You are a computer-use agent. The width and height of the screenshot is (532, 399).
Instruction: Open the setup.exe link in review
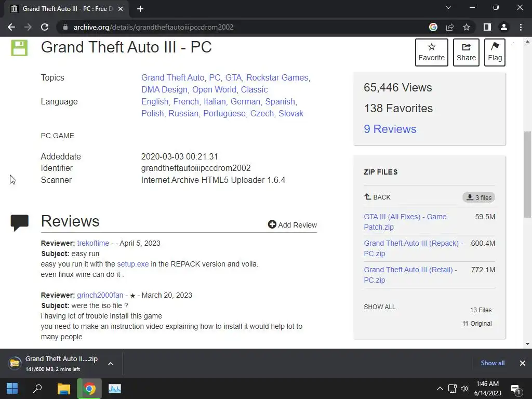click(132, 264)
